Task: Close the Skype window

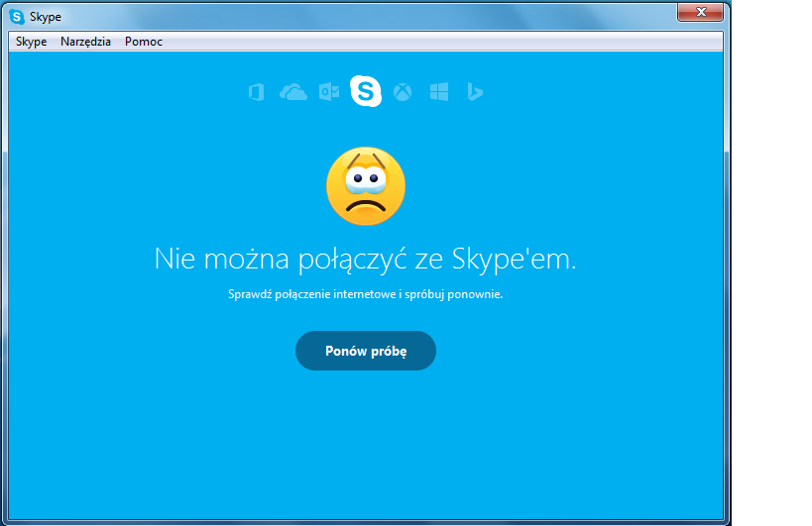Action: coord(701,12)
